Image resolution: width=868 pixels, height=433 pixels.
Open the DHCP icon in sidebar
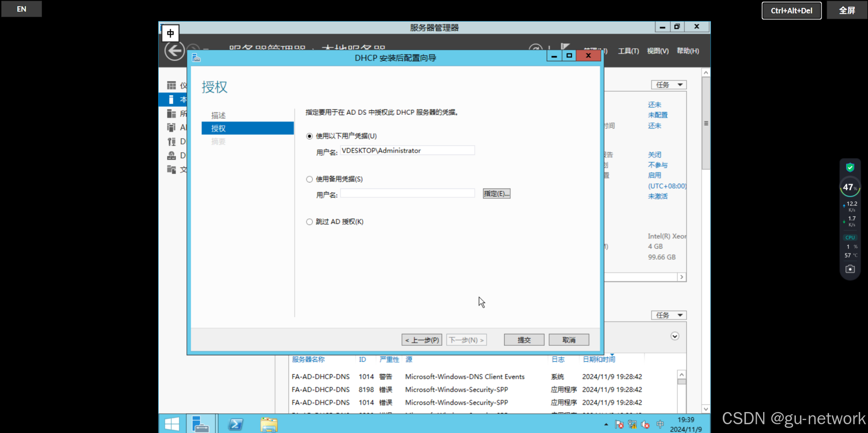click(x=171, y=142)
